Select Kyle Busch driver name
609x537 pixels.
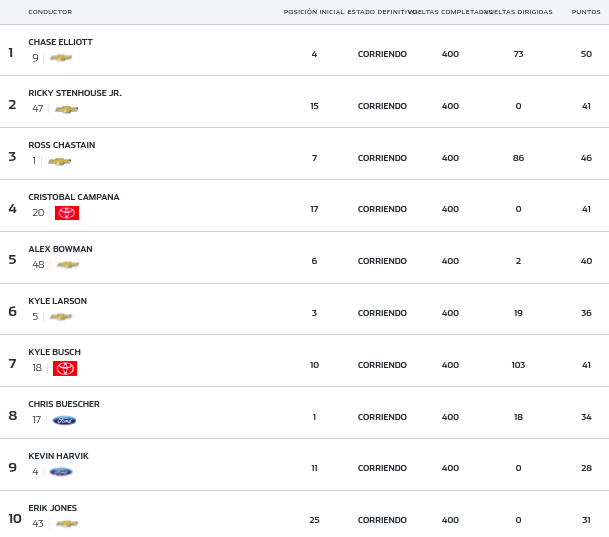click(x=54, y=352)
